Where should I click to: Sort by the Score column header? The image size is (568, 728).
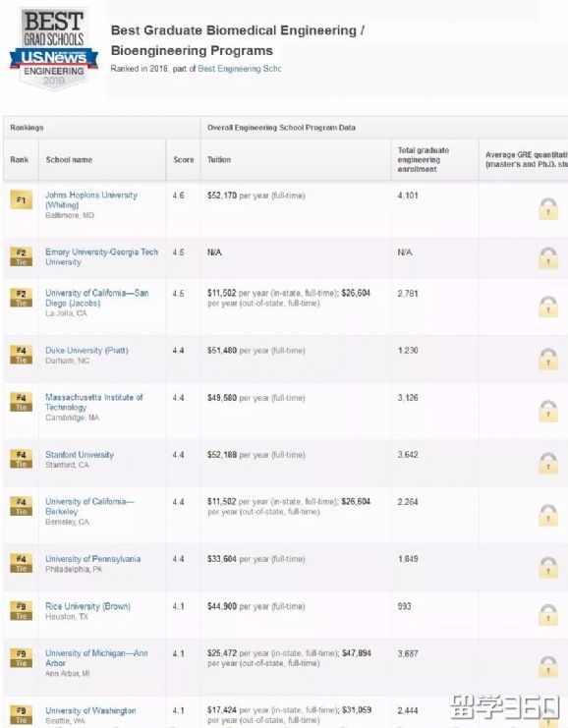point(184,160)
